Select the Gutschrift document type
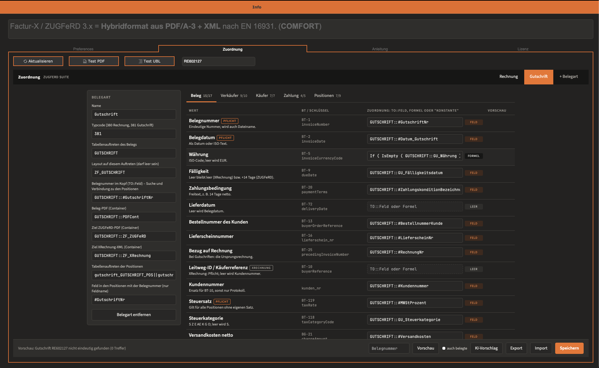 tap(538, 77)
